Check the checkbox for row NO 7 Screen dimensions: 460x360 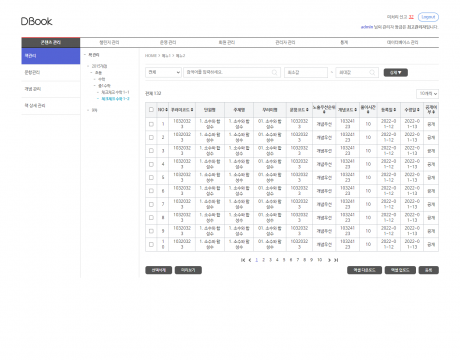[151, 204]
